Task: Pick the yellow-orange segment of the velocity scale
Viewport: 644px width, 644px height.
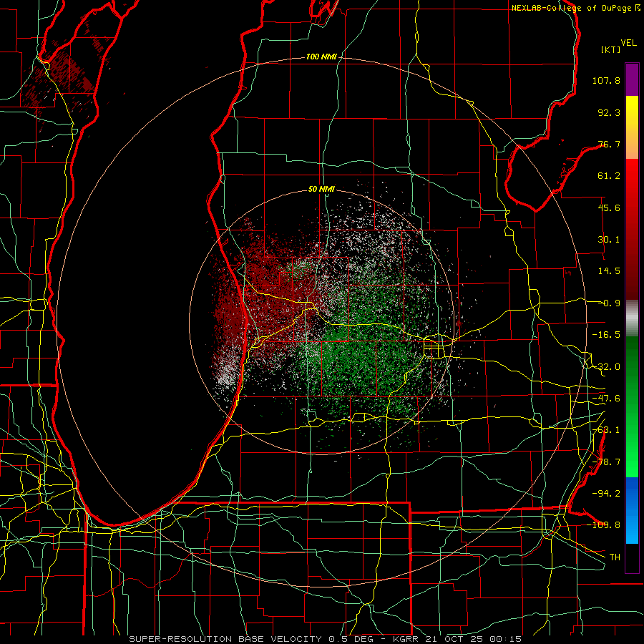Action: point(632,127)
